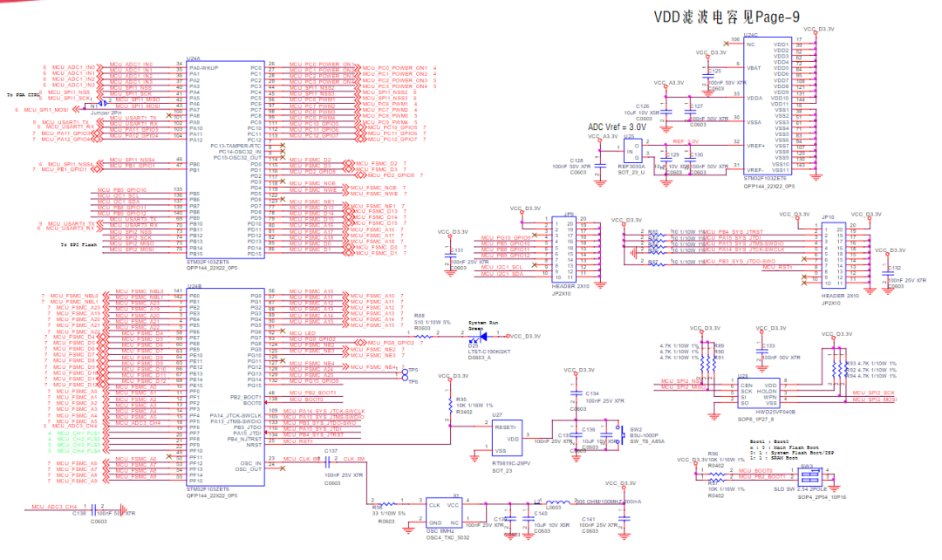Click the title text 'VDD滤波电容见Page-9'
The width and height of the screenshot is (942, 560).
727,17
